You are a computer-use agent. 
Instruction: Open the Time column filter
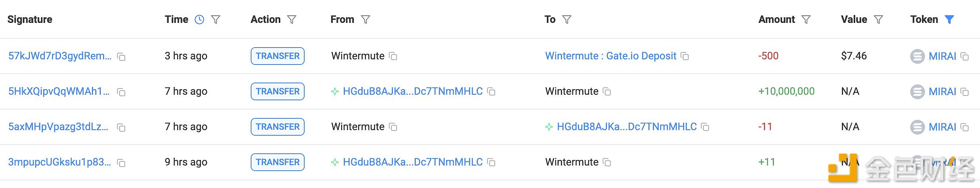point(216,20)
